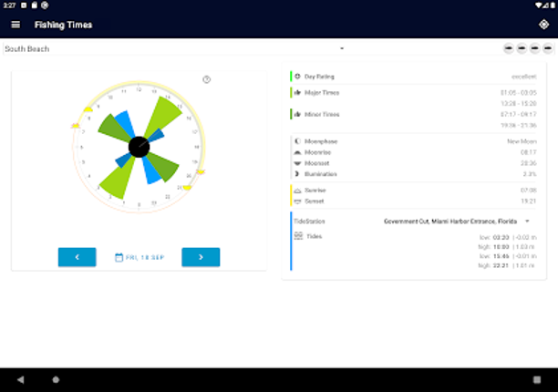This screenshot has height=392, width=558.
Task: Tap the Sunrise icon
Action: (x=298, y=190)
